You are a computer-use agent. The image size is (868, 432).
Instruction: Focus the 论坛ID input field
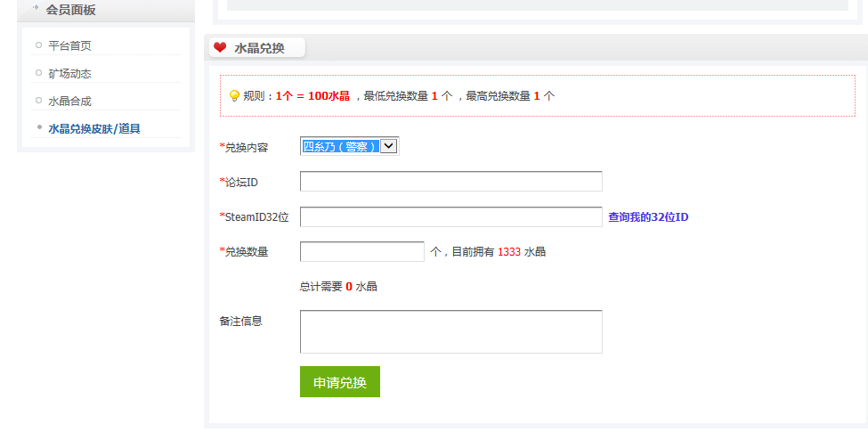[x=451, y=181]
